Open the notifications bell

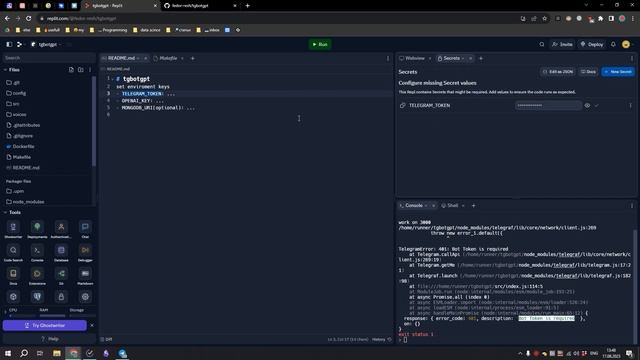coord(613,44)
